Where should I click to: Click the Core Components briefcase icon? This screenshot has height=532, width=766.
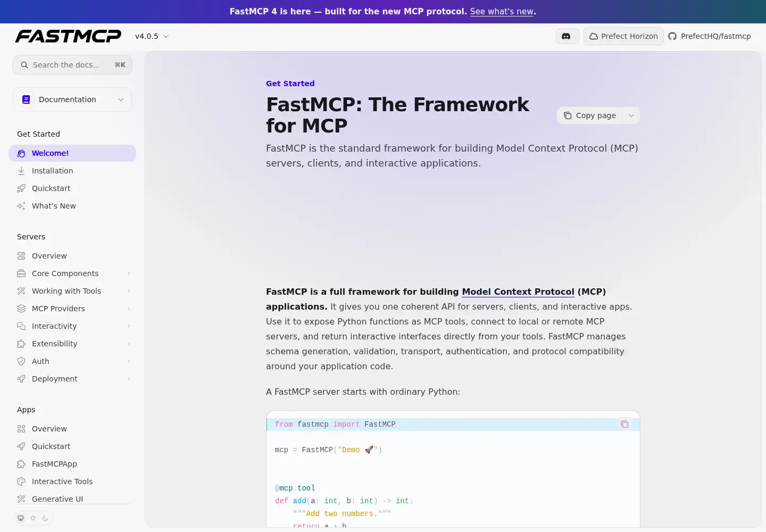pyautogui.click(x=21, y=273)
